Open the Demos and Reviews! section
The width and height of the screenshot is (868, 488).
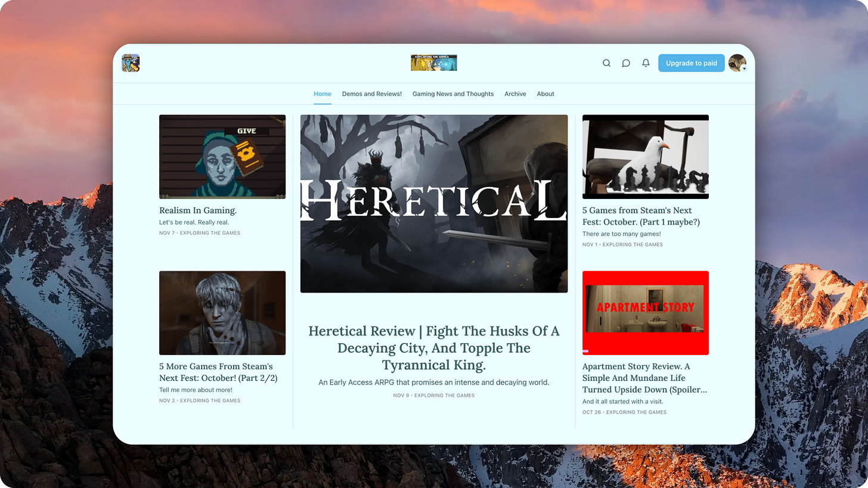pyautogui.click(x=371, y=94)
